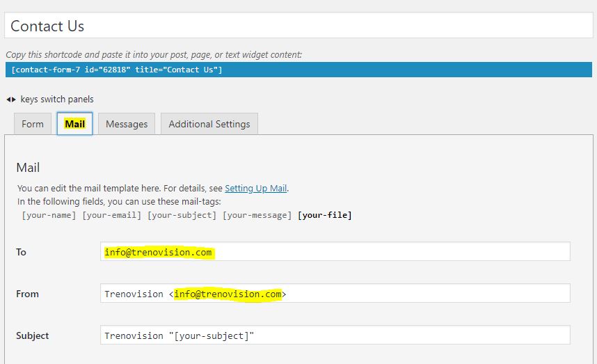Select the contact-form-7 shortcode bar
The width and height of the screenshot is (597, 364).
click(298, 70)
